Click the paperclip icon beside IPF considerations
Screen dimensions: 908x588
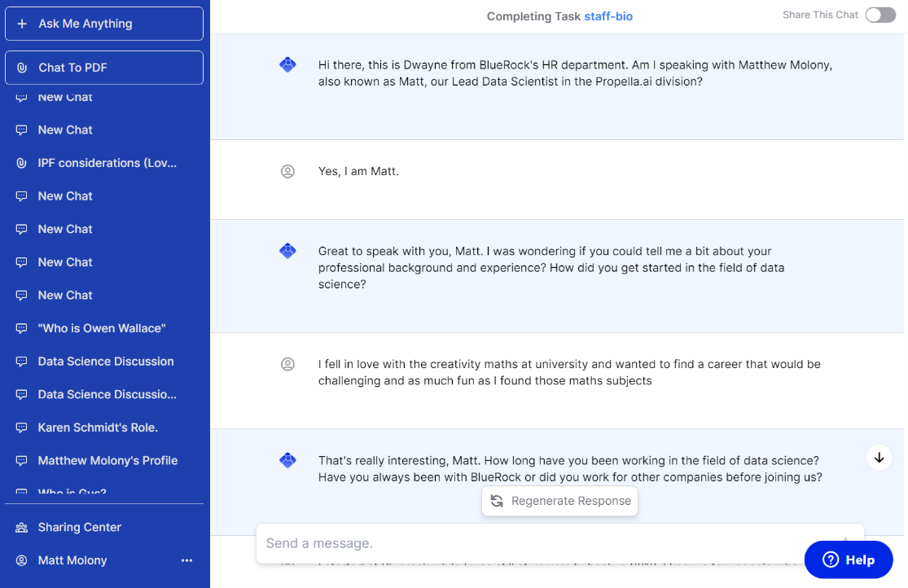click(21, 164)
